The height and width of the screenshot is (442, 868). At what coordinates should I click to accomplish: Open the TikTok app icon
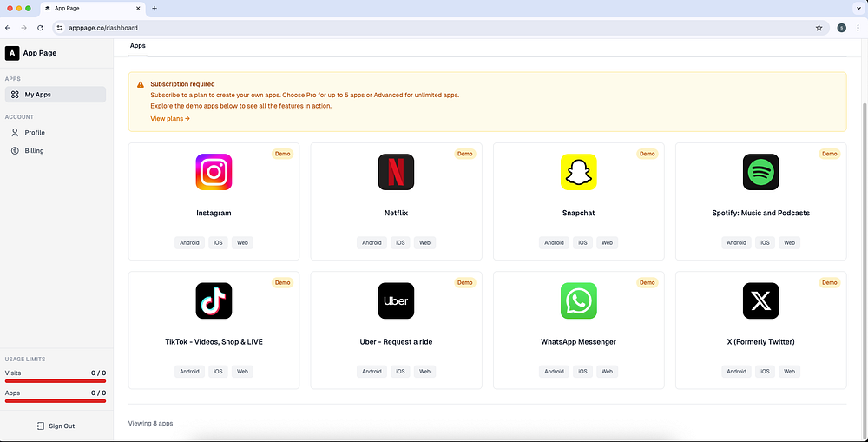(214, 300)
